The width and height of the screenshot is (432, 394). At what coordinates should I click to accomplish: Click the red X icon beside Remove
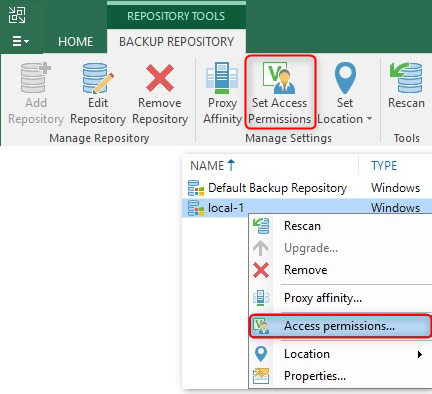point(261,270)
